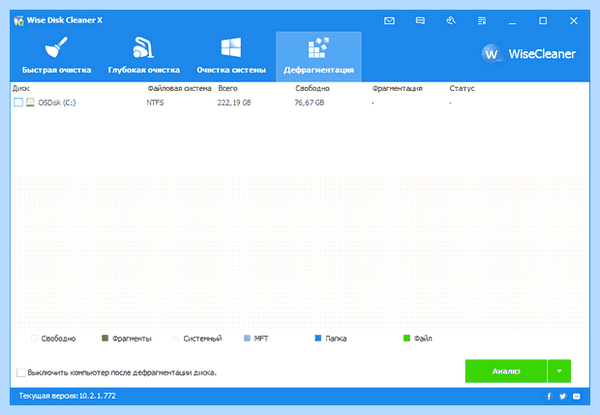
Task: Close the Wise Disk Cleaner window
Action: (x=573, y=21)
